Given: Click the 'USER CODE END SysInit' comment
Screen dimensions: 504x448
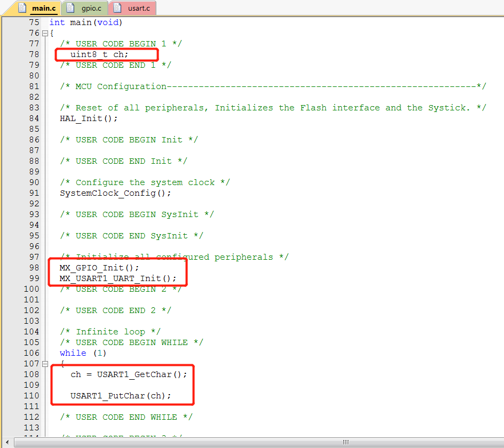Looking at the screenshot, I should point(131,236).
